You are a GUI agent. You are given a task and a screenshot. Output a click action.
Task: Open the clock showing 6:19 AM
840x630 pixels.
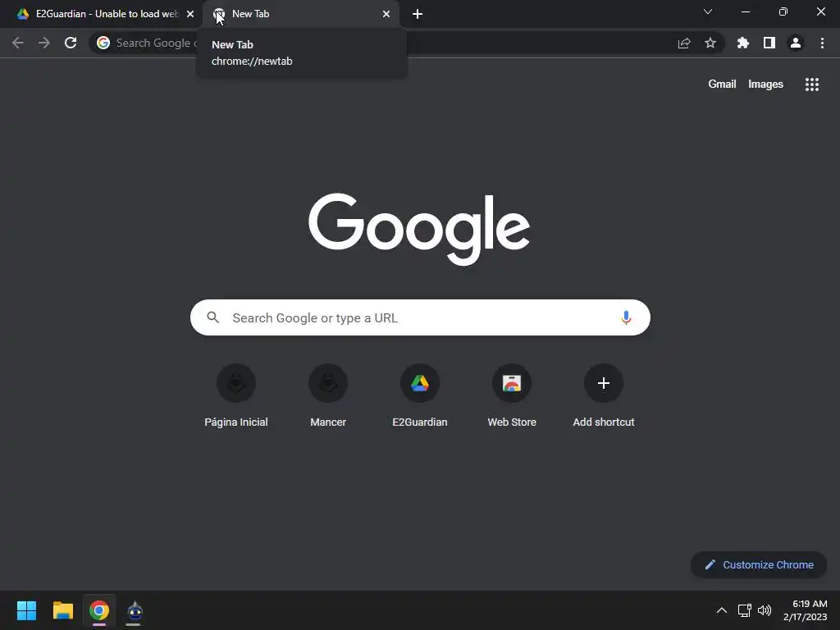806,610
